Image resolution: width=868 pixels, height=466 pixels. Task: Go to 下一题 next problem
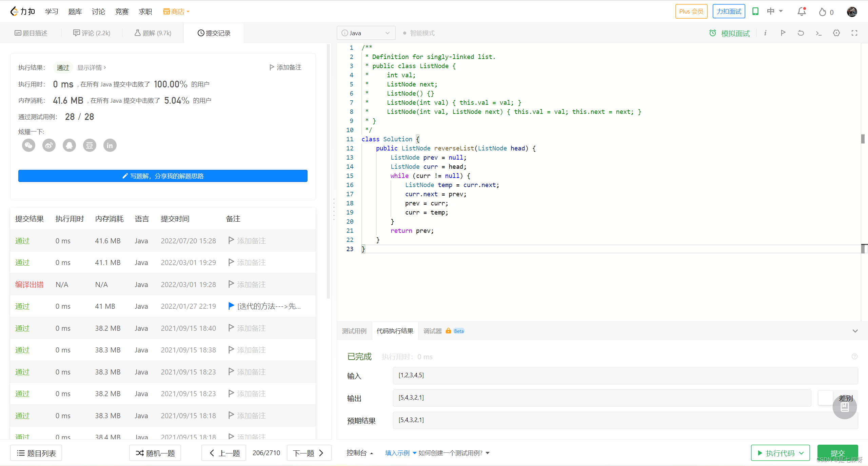click(x=309, y=453)
